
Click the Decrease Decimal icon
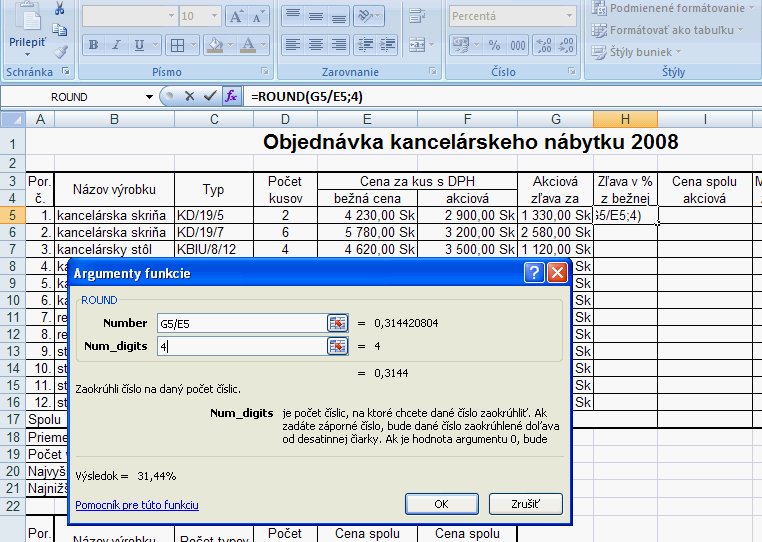pyautogui.click(x=566, y=45)
